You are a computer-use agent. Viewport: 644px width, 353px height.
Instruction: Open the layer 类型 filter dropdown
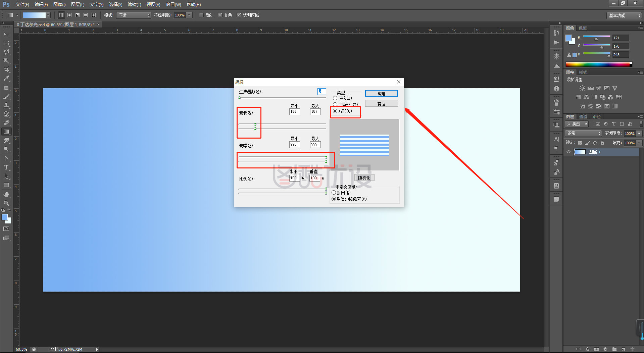[577, 124]
